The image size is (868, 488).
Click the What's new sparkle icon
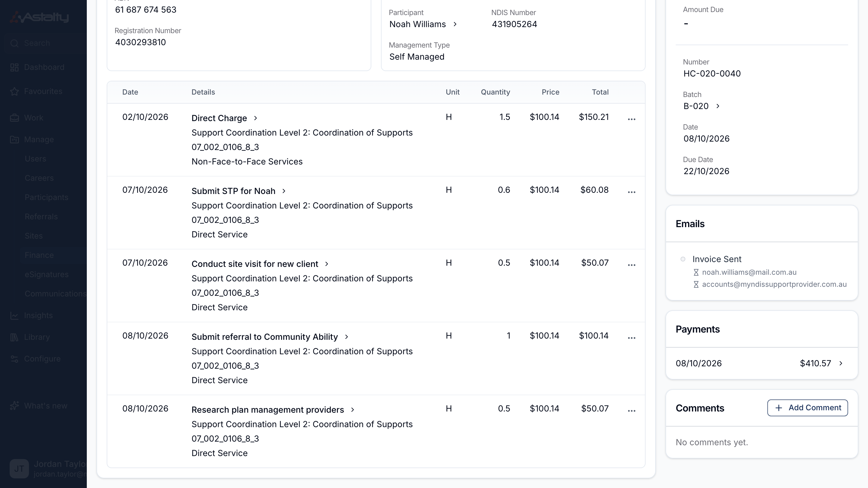[14, 406]
